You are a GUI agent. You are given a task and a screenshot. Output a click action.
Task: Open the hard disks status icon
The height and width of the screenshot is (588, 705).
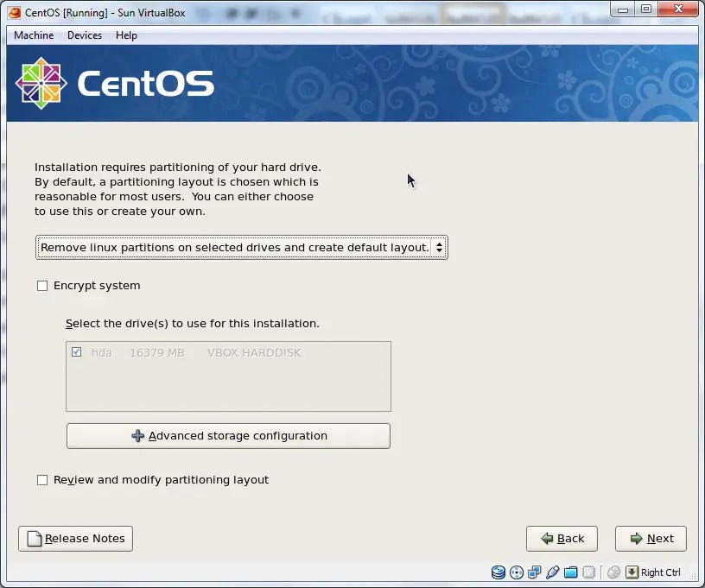[x=499, y=572]
